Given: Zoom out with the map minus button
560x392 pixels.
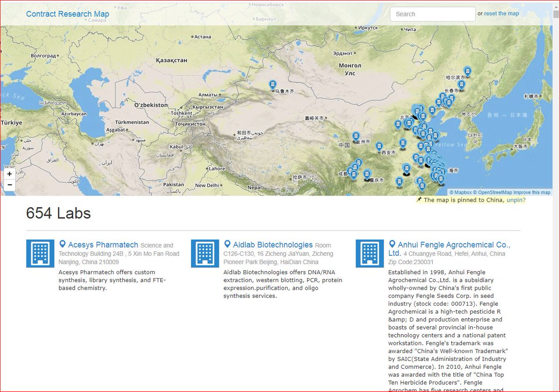Looking at the screenshot, I should point(9,185).
